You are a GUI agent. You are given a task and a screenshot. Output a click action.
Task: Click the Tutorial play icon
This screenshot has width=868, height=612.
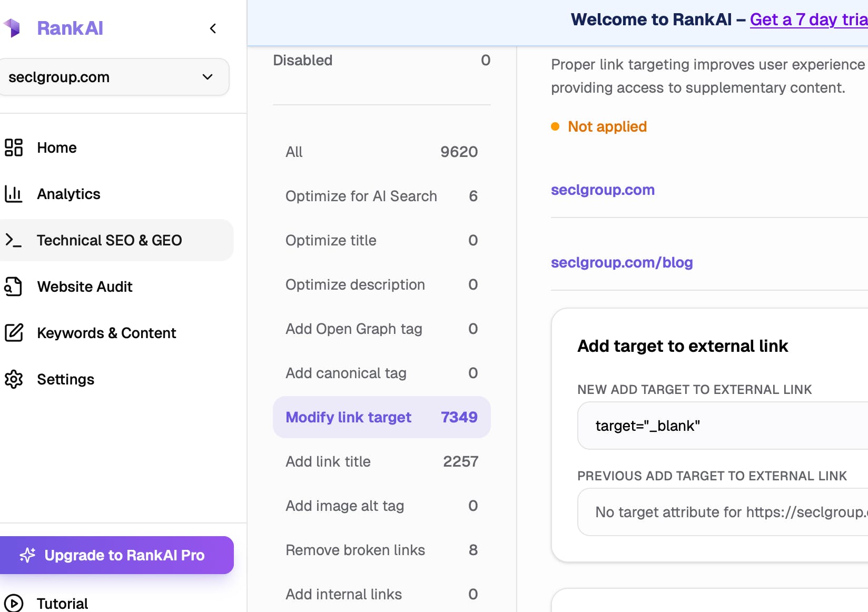coord(14,603)
